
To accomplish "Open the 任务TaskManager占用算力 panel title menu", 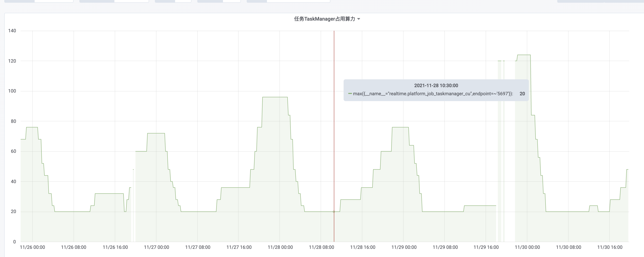I will pyautogui.click(x=325, y=19).
